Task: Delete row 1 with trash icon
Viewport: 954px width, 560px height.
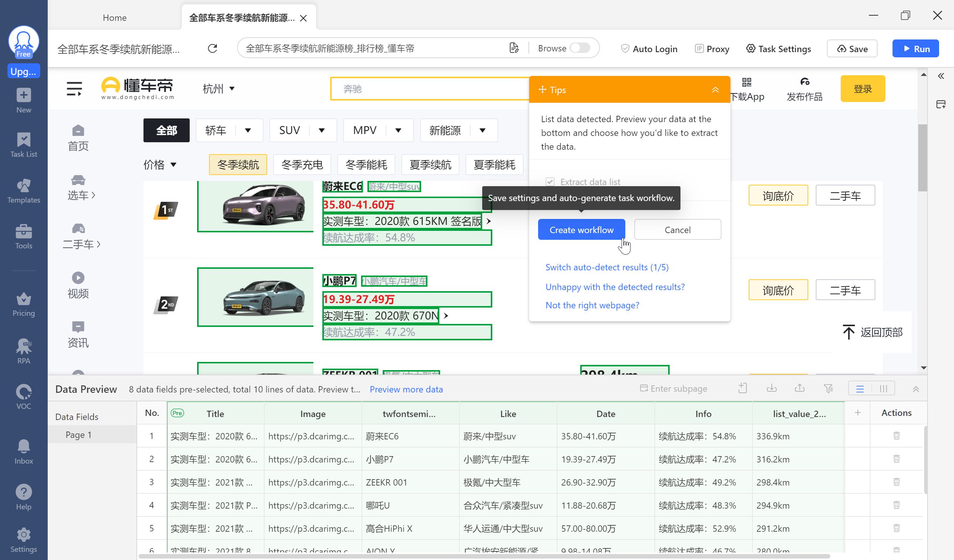Action: click(896, 436)
